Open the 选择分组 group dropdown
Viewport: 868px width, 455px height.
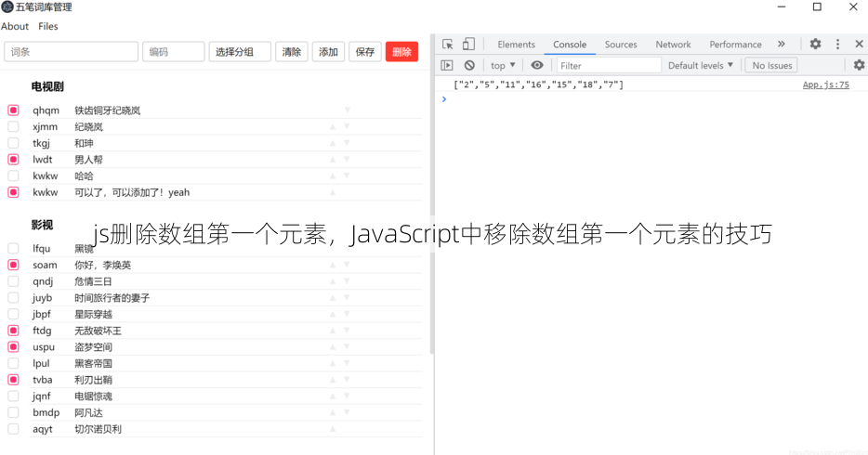coord(240,52)
